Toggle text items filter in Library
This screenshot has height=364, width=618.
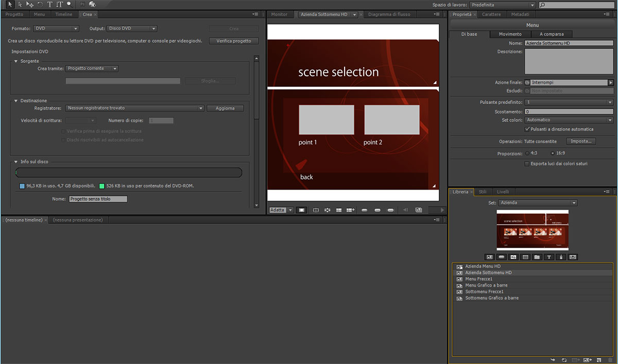549,256
